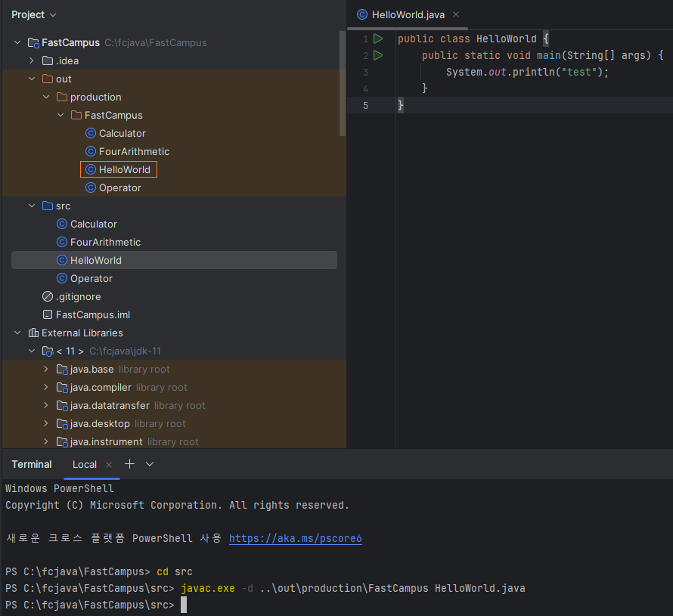Viewport: 673px width, 616px height.
Task: Click the java.base folder icon
Action: pos(62,370)
